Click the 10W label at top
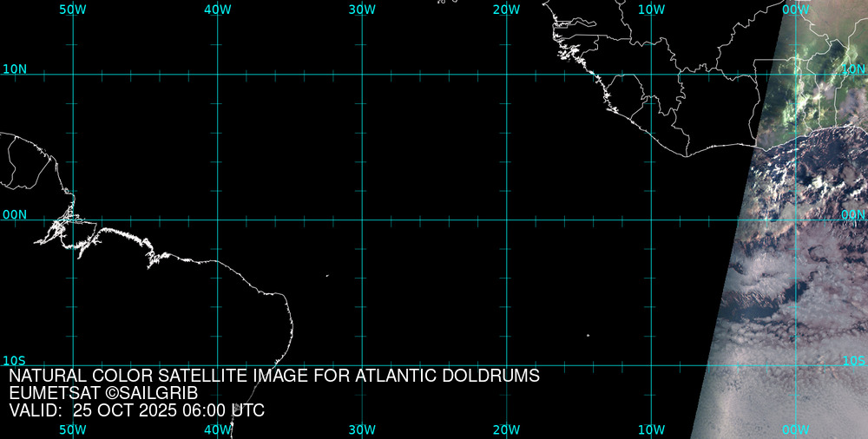The image size is (868, 439). pos(651,9)
